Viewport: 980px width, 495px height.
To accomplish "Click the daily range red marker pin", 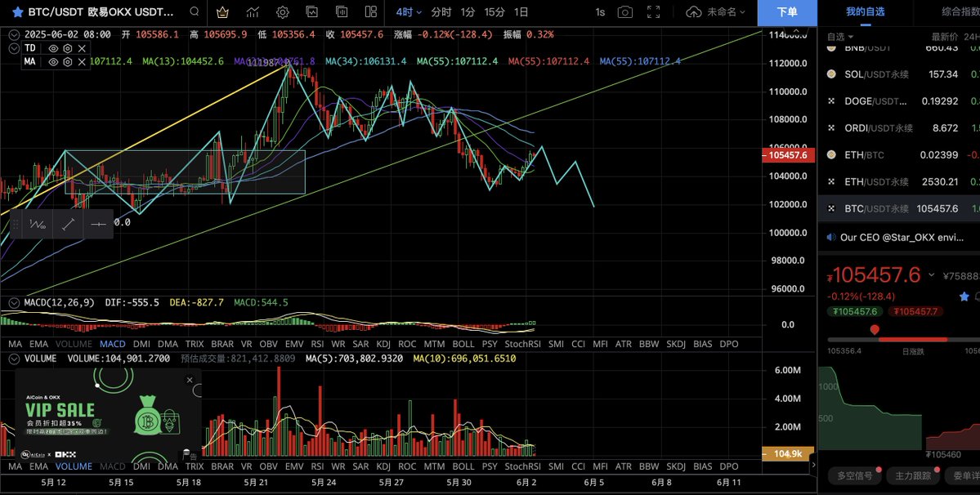I will click(x=875, y=329).
